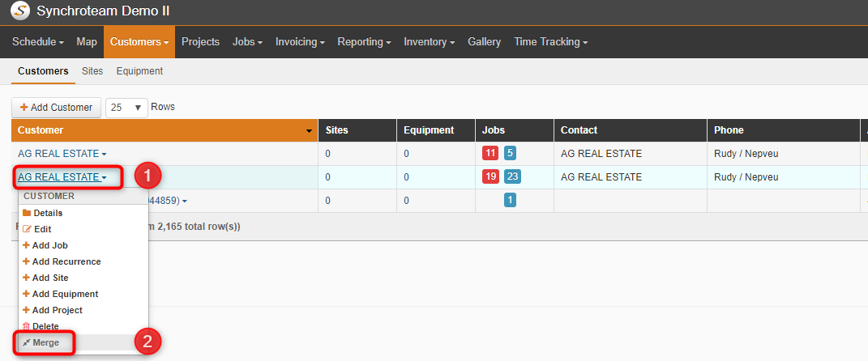Click the blue 1 jobs badge
Image resolution: width=868 pixels, height=361 pixels.
tap(510, 200)
